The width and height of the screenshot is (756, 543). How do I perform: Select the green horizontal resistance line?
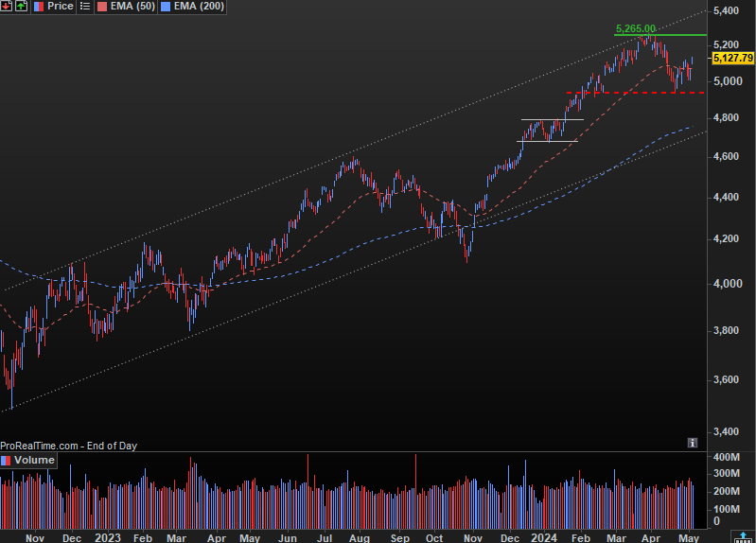pos(660,35)
